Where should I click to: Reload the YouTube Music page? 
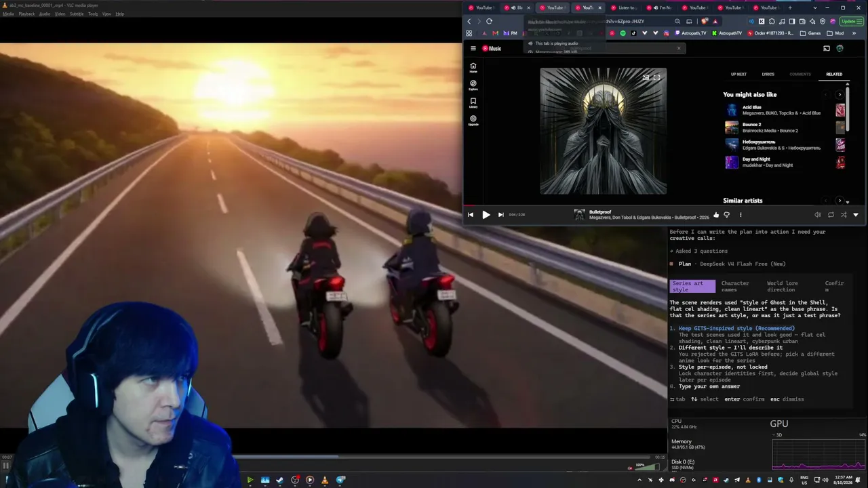(x=489, y=21)
